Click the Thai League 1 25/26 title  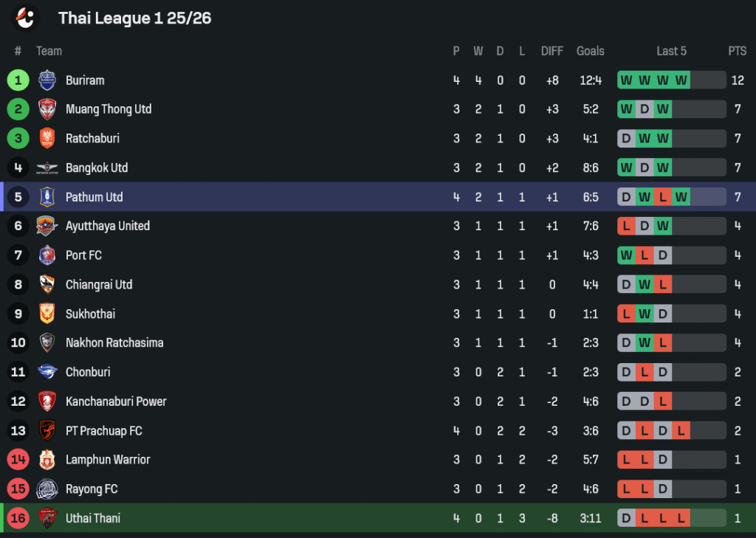click(x=135, y=18)
